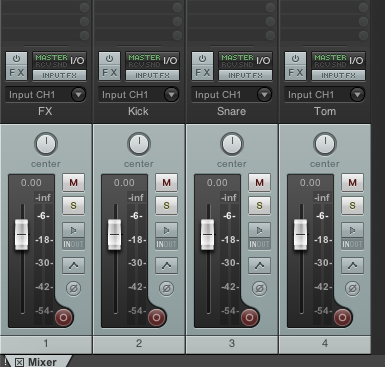Open I/O routing for FX track

59,60
